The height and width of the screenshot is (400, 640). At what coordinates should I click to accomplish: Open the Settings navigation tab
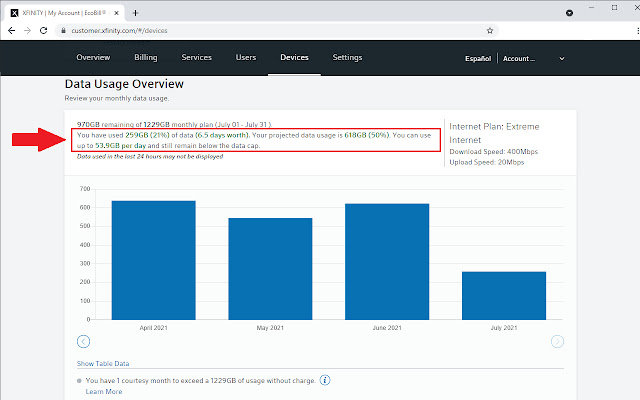click(x=347, y=58)
